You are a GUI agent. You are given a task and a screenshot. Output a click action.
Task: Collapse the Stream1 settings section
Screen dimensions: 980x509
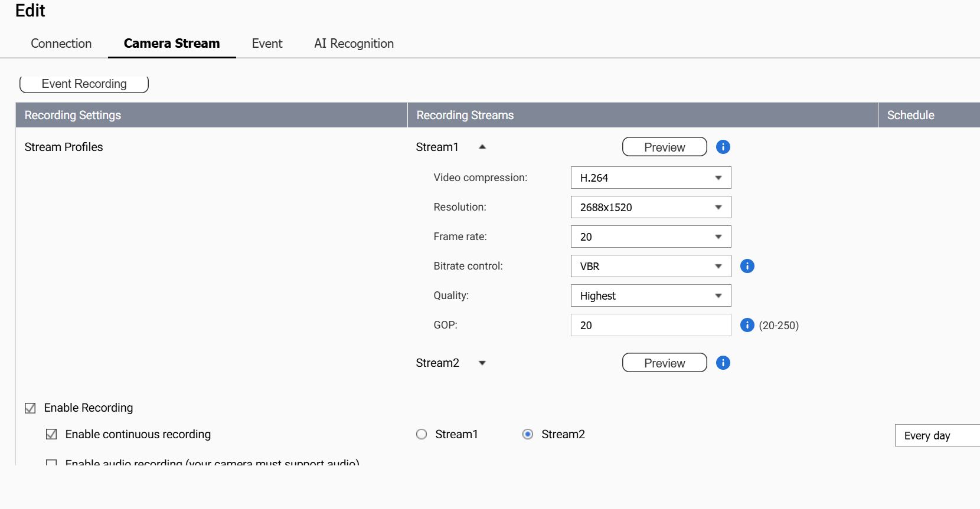click(482, 147)
